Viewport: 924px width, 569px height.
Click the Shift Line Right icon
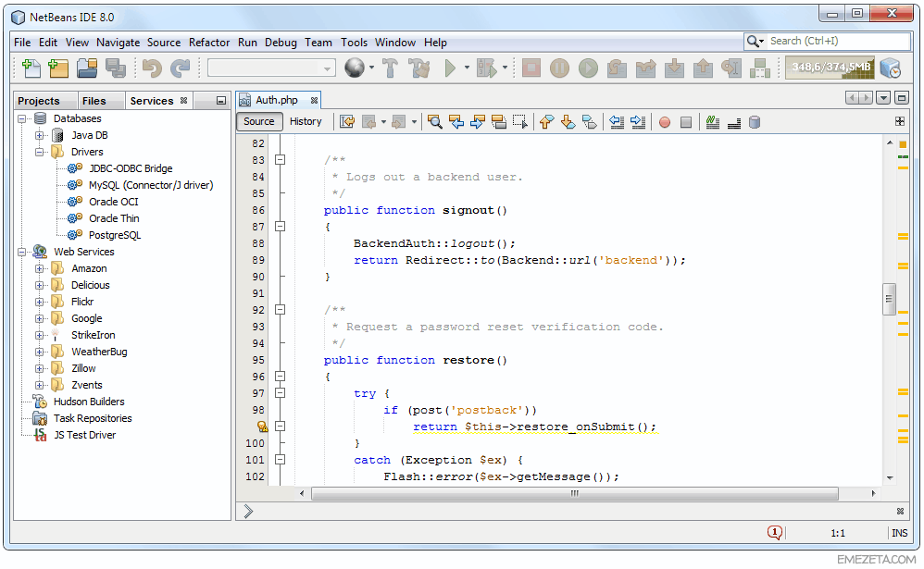pyautogui.click(x=638, y=122)
